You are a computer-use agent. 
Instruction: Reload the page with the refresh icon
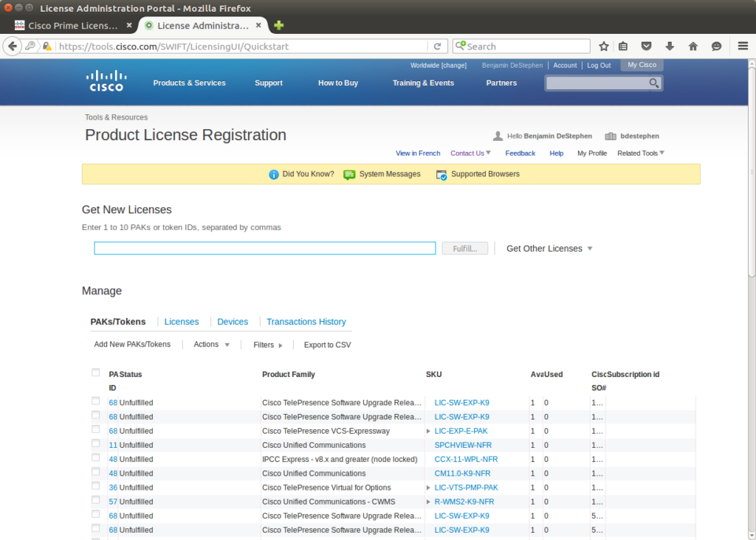437,46
